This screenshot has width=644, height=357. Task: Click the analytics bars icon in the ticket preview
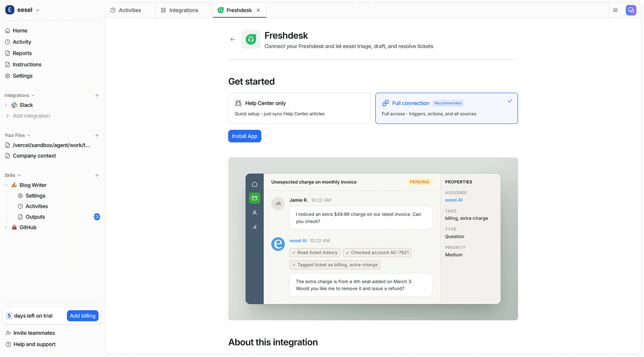[x=255, y=226]
